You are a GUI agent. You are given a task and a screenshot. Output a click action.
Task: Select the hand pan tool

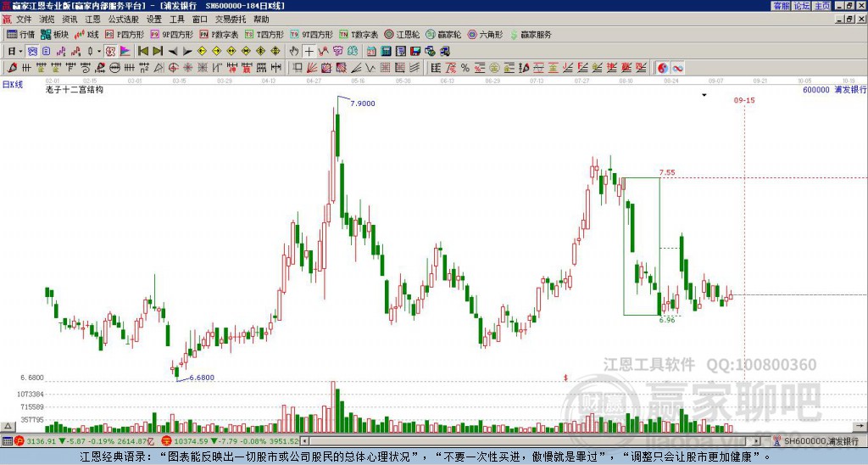294,52
